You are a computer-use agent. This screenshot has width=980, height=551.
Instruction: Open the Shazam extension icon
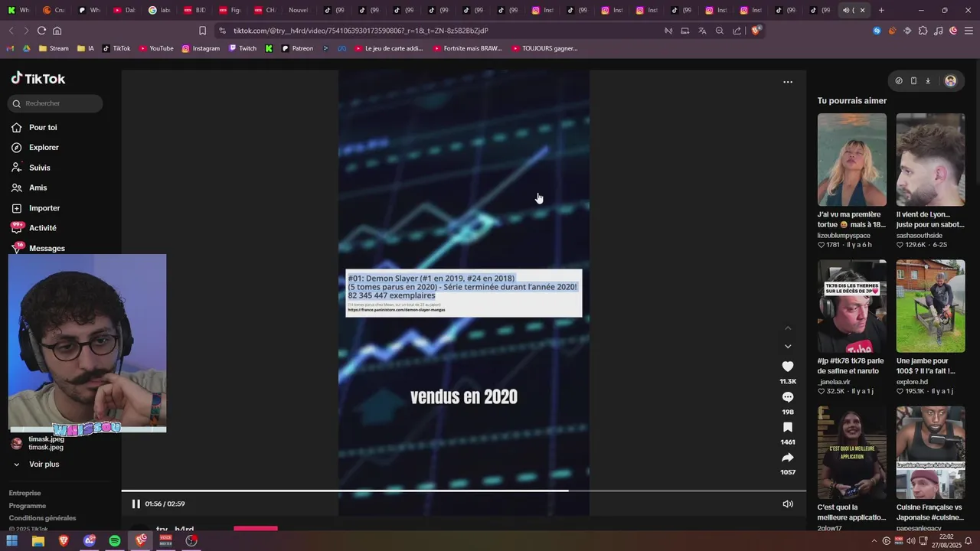click(x=877, y=31)
